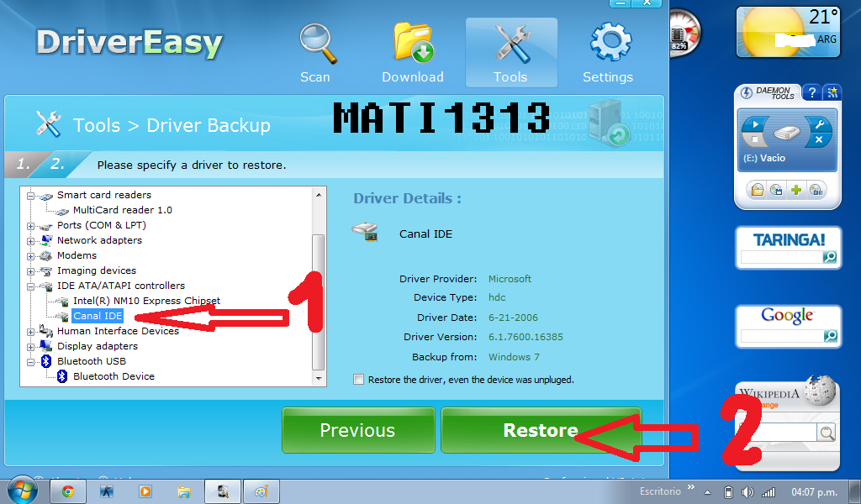Open the Download folder icon
The image size is (861, 504).
414,42
